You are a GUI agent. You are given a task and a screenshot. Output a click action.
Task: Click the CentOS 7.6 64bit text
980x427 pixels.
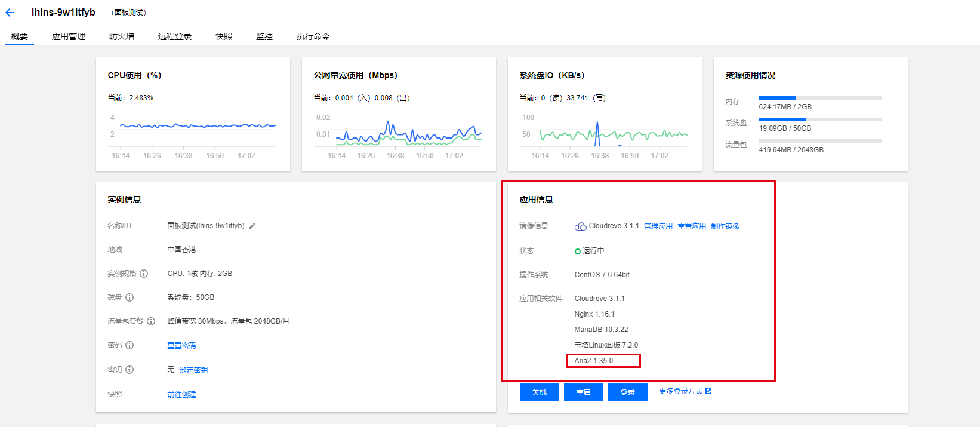click(x=602, y=275)
